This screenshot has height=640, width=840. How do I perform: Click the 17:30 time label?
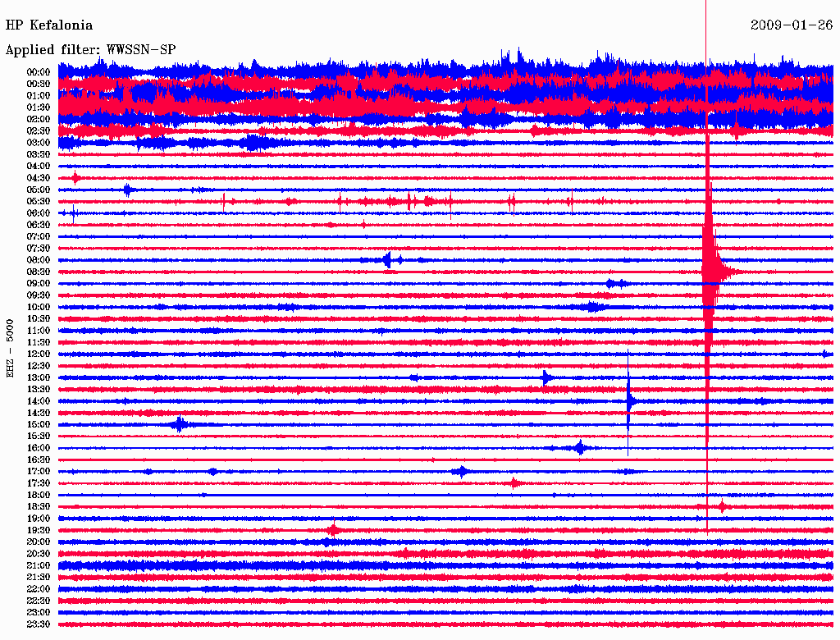(39, 483)
